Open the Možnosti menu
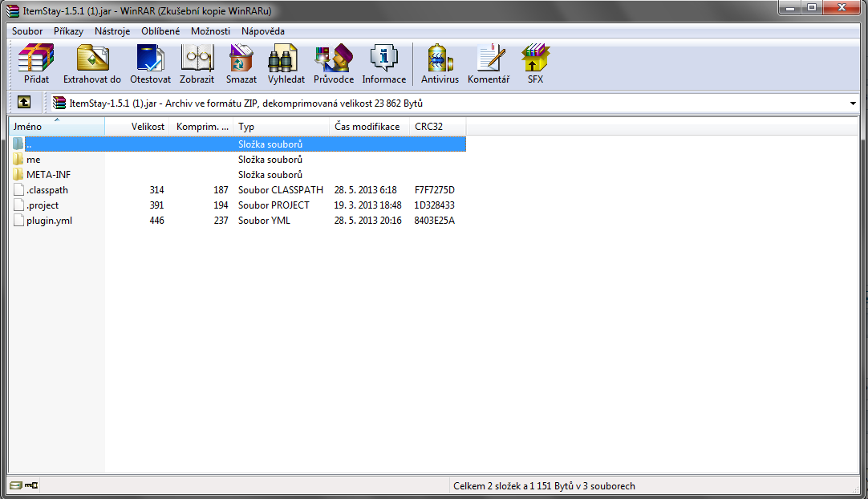The width and height of the screenshot is (868, 499). [x=210, y=31]
